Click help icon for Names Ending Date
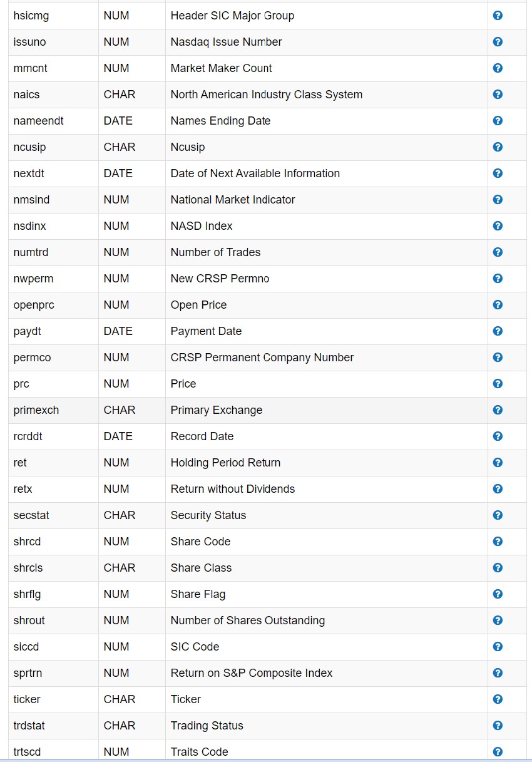Screen dimensions: 532x762 click(x=498, y=121)
